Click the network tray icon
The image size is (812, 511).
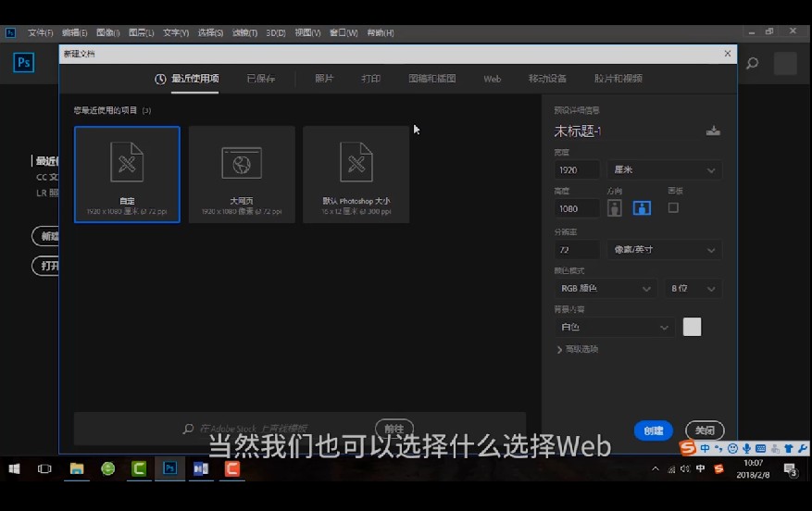point(671,469)
